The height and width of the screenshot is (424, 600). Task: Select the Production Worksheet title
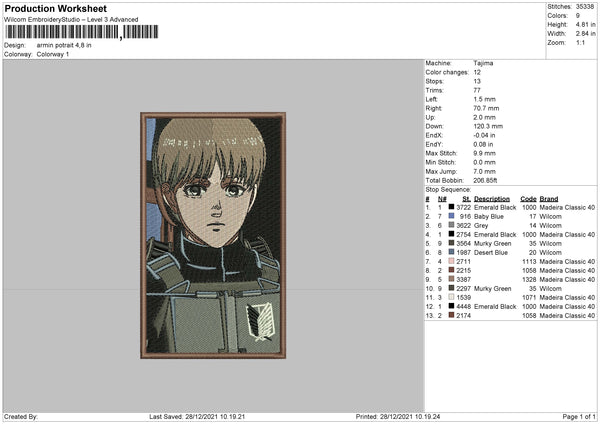[x=56, y=8]
